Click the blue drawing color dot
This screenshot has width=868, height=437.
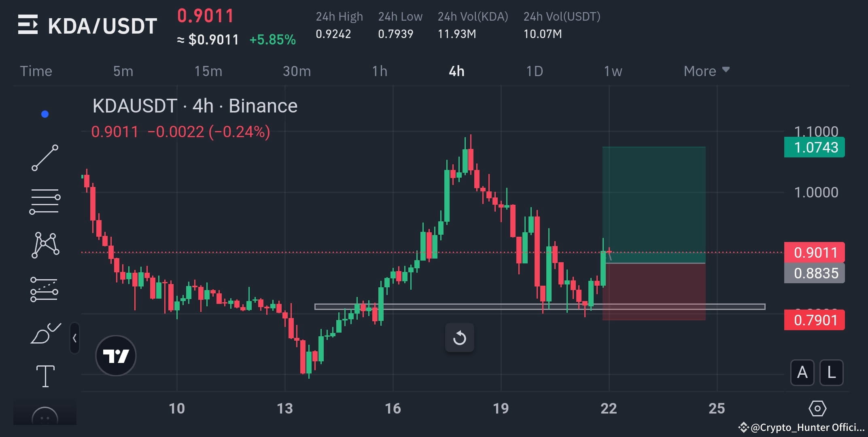tap(45, 114)
